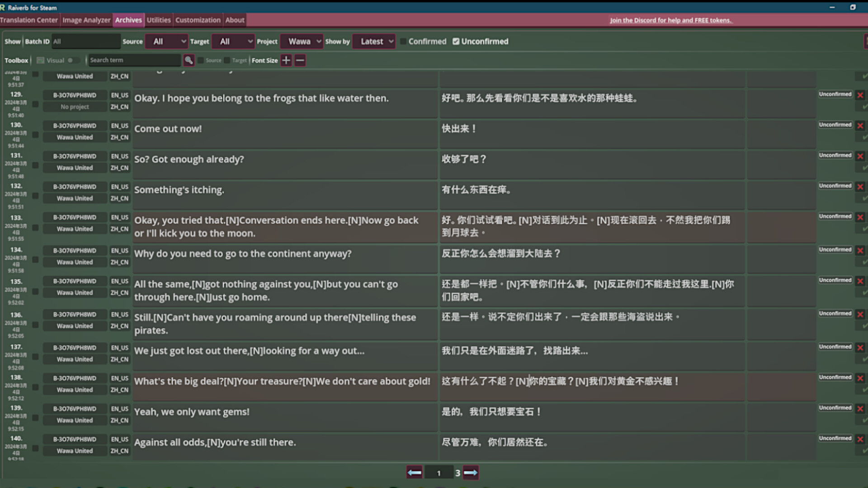868x488 pixels.
Task: Disable the Unconfirmed checkbox
Action: point(456,41)
